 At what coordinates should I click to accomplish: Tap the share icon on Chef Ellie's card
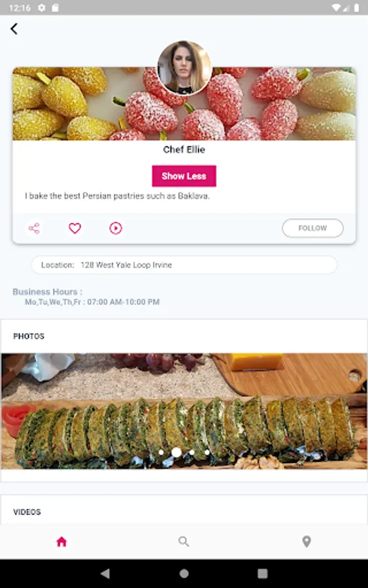[34, 228]
